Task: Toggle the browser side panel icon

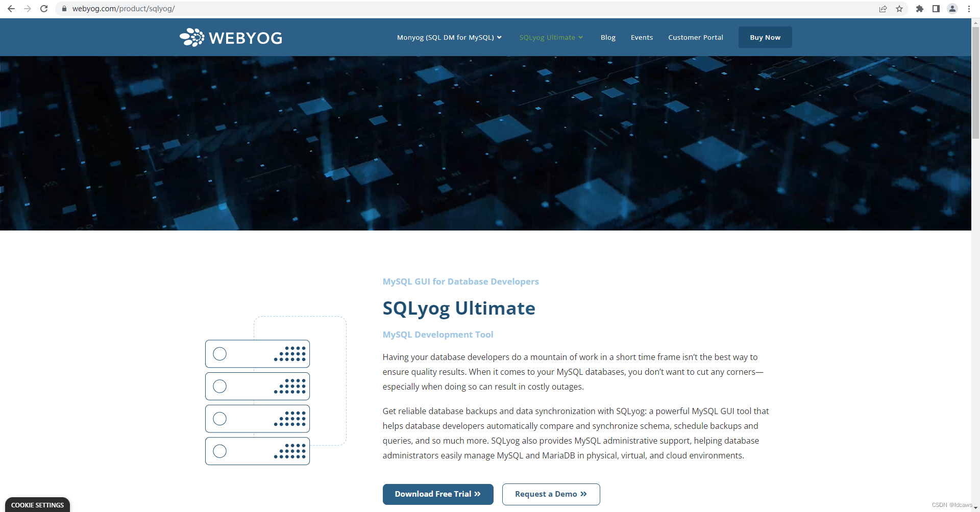Action: pyautogui.click(x=936, y=9)
